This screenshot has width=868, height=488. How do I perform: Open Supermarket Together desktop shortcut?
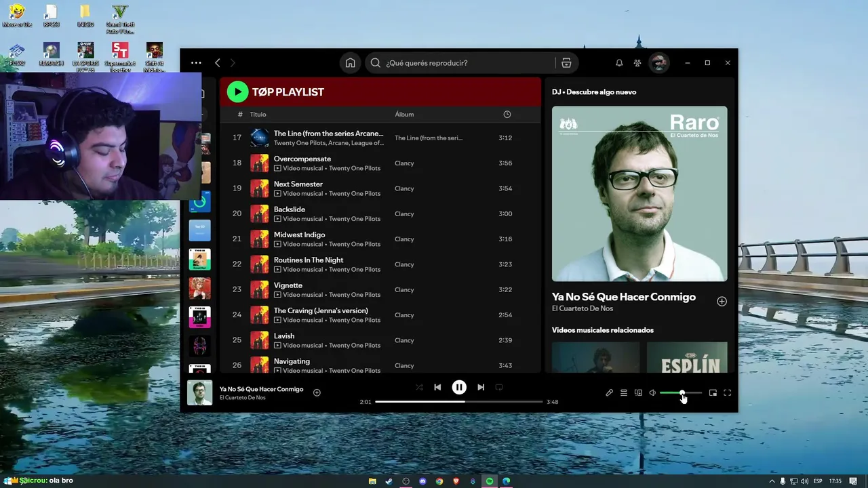coord(119,58)
